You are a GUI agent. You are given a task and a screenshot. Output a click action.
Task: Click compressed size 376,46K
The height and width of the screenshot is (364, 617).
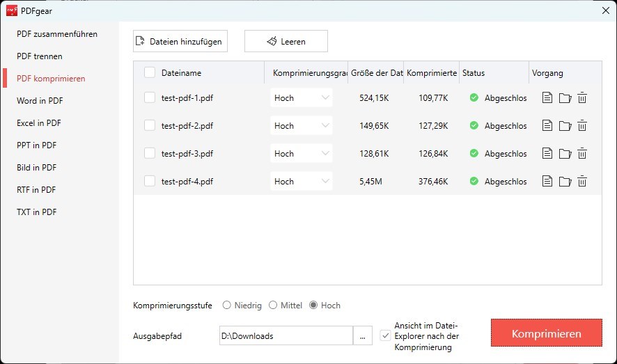[433, 182]
